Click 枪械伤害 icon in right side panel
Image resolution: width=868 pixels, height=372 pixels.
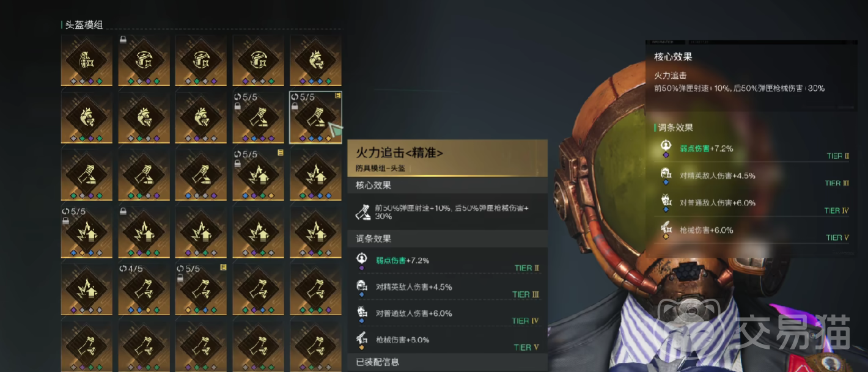point(667,230)
